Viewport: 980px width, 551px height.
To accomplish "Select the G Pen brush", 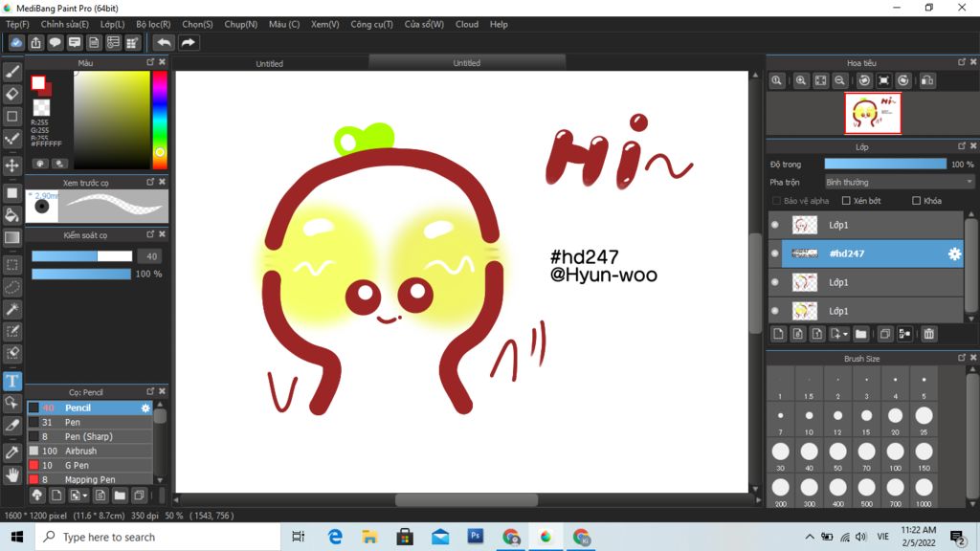I will point(89,466).
